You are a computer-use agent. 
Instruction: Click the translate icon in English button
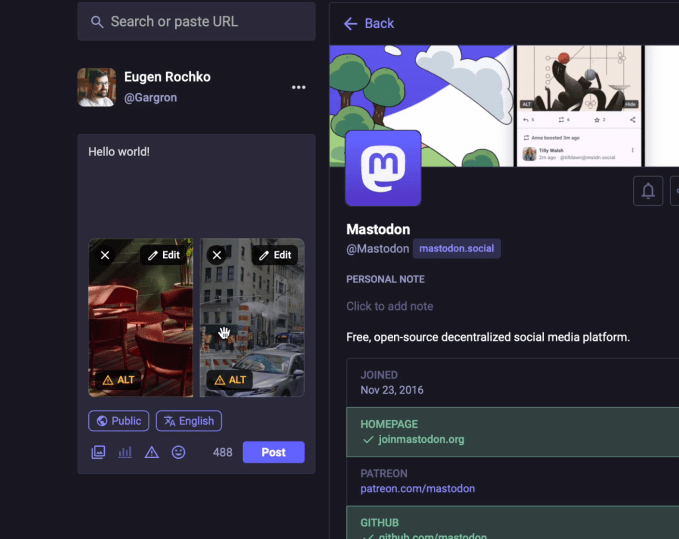pyautogui.click(x=169, y=421)
